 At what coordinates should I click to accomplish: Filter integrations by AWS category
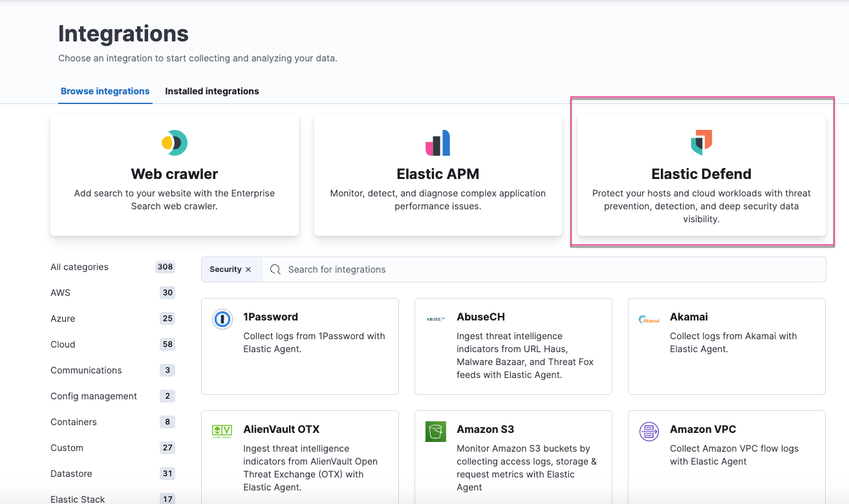pos(60,293)
